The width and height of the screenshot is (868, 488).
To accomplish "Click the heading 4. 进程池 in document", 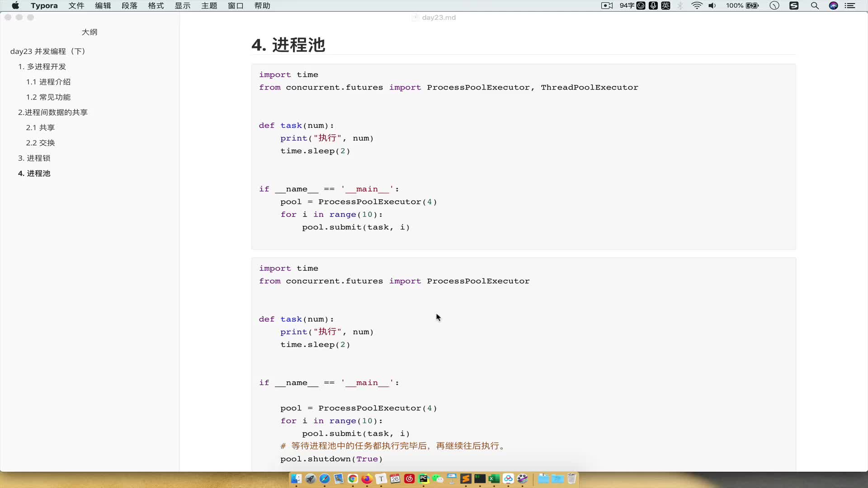I will [x=288, y=45].
